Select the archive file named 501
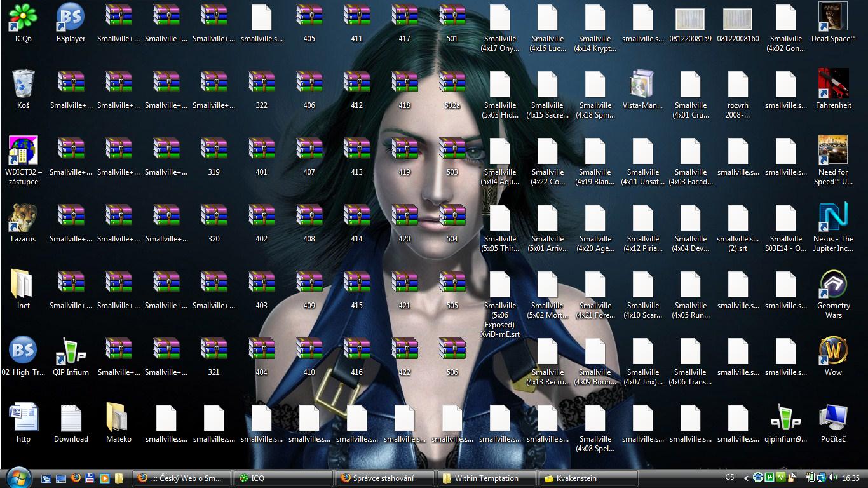This screenshot has width=868, height=488. click(452, 18)
